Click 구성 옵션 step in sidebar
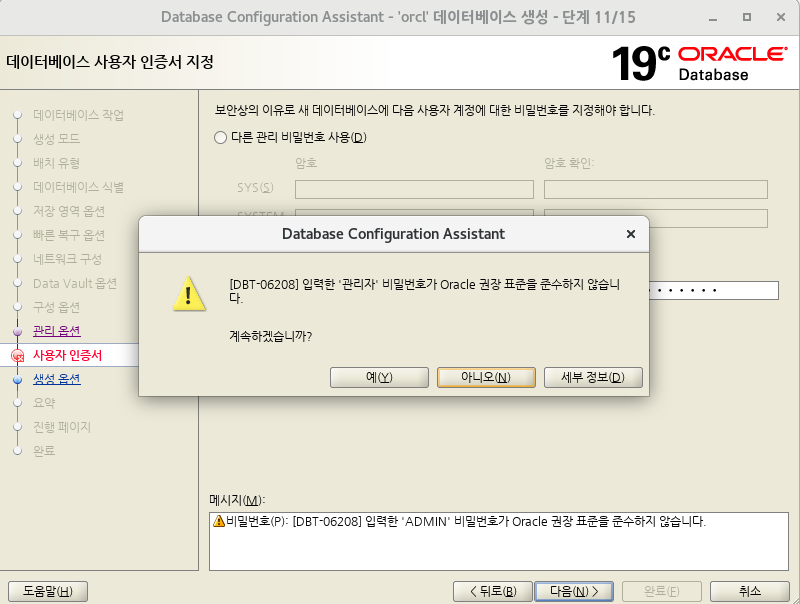This screenshot has width=800, height=604. pyautogui.click(x=56, y=307)
